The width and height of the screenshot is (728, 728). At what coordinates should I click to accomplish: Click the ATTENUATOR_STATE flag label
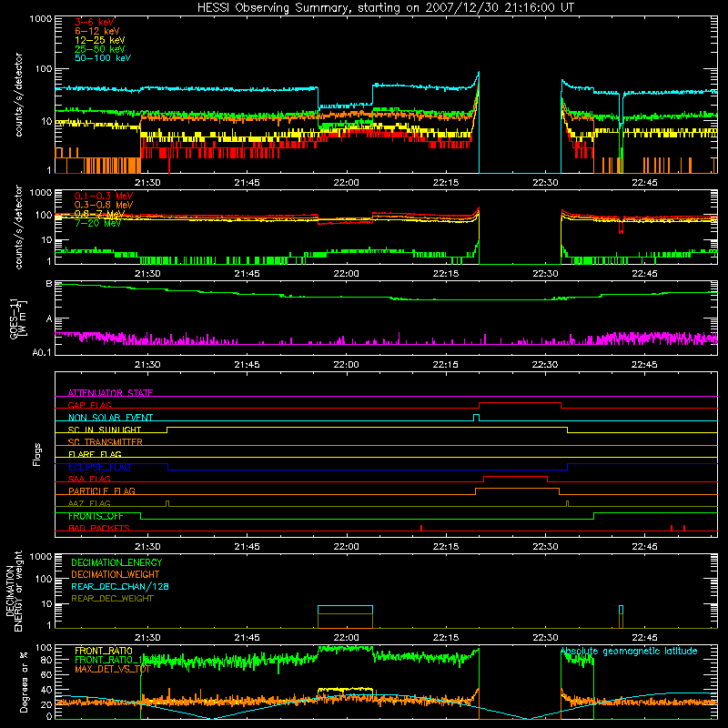click(110, 393)
